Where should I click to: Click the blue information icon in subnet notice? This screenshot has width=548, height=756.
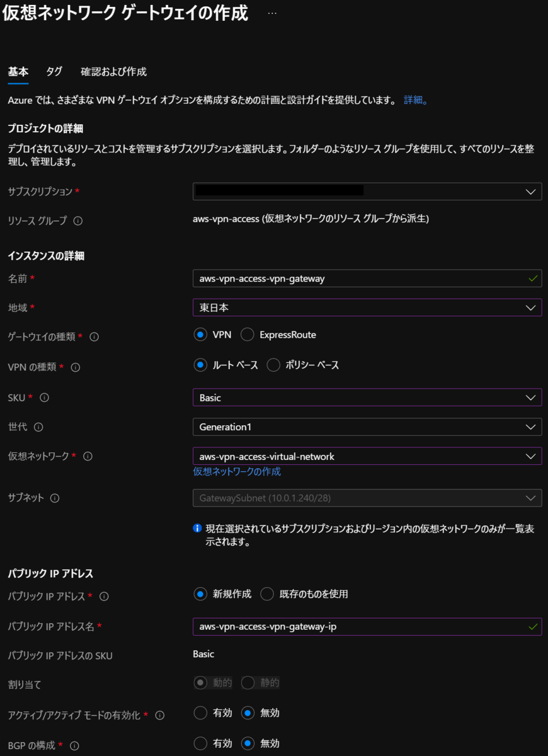coord(198,528)
